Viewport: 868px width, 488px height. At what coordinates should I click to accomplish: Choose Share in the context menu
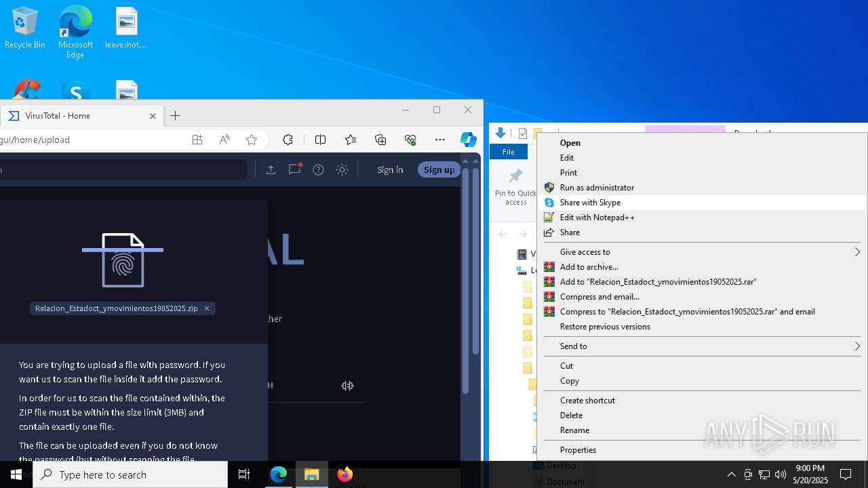click(702, 232)
